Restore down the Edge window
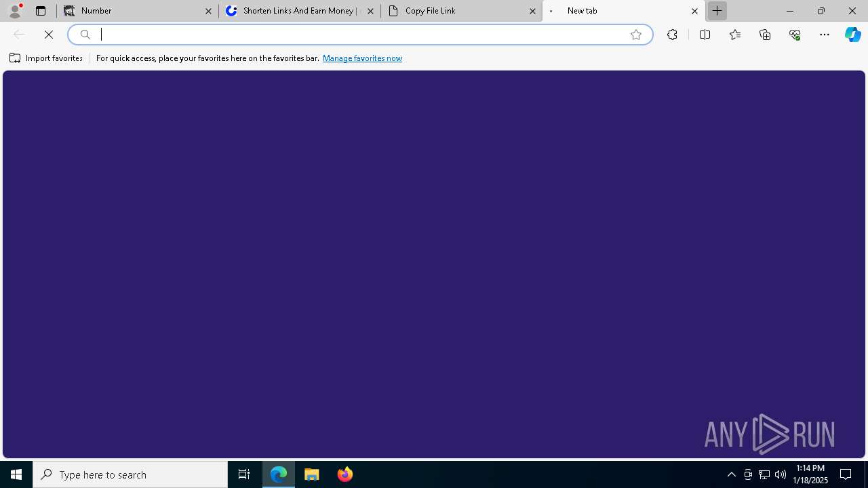The width and height of the screenshot is (868, 488). pyautogui.click(x=821, y=11)
